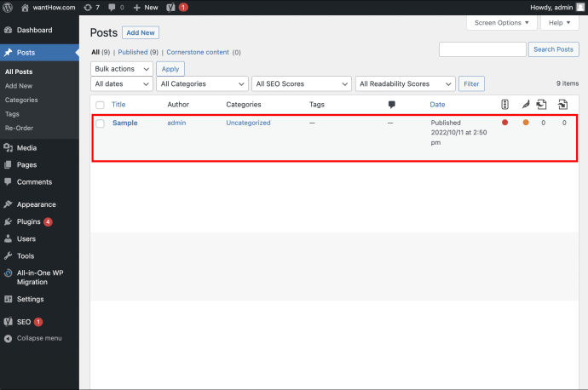Click the comments column bubble icon
Screen dimensions: 588x390
(x=391, y=105)
